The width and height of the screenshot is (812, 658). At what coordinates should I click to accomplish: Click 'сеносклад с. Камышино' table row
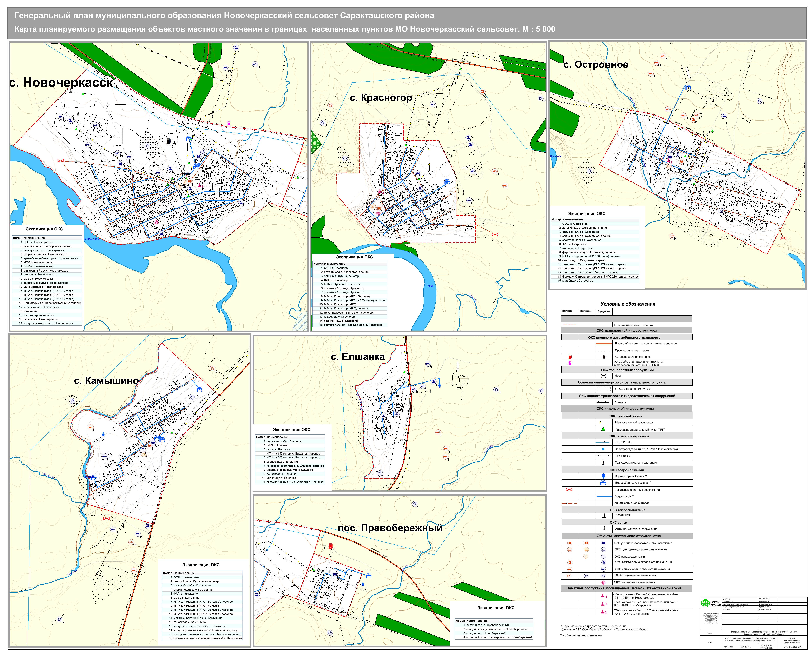coord(202,622)
